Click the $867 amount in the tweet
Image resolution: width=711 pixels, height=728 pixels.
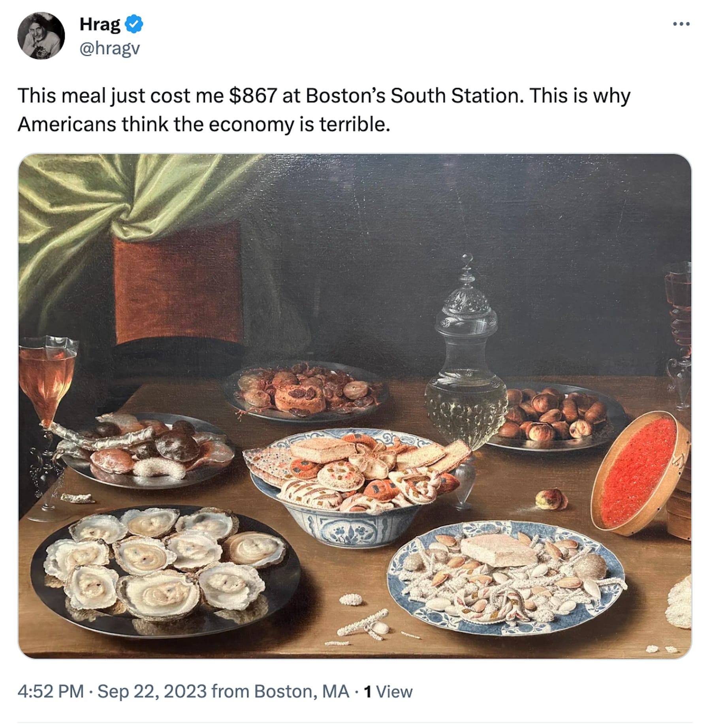point(253,96)
